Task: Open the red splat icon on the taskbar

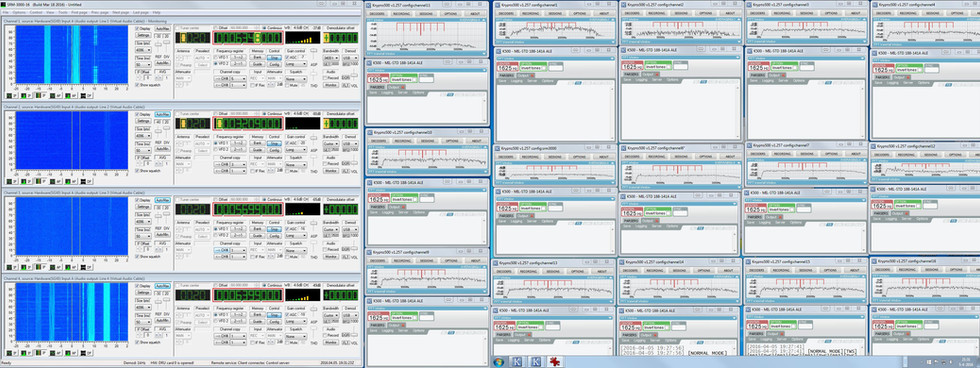Action: (554, 362)
